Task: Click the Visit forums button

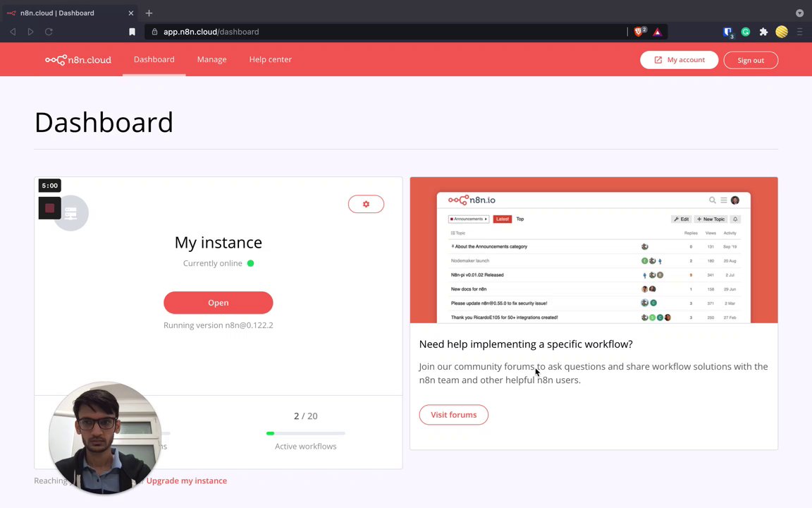Action: [x=454, y=415]
